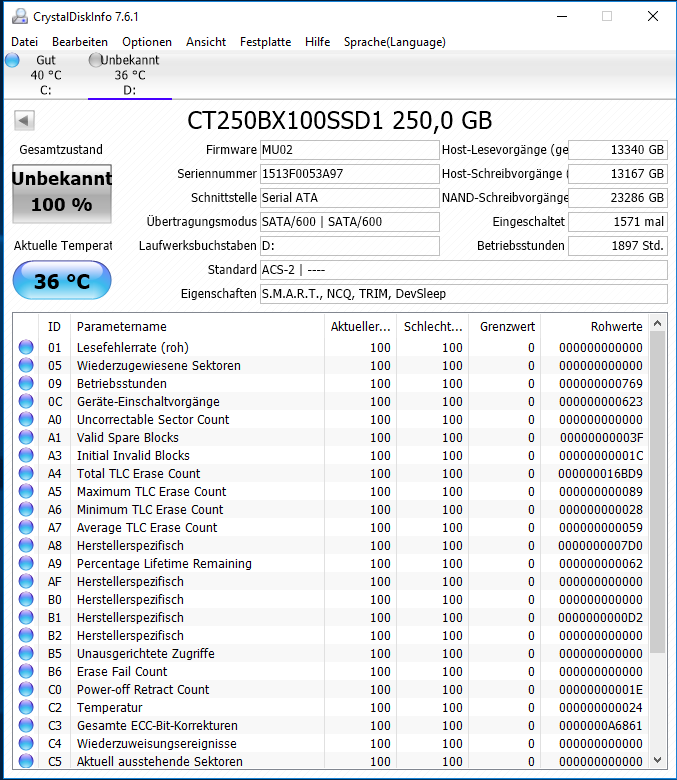Open the Festplatte menu
677x780 pixels.
pyautogui.click(x=265, y=42)
